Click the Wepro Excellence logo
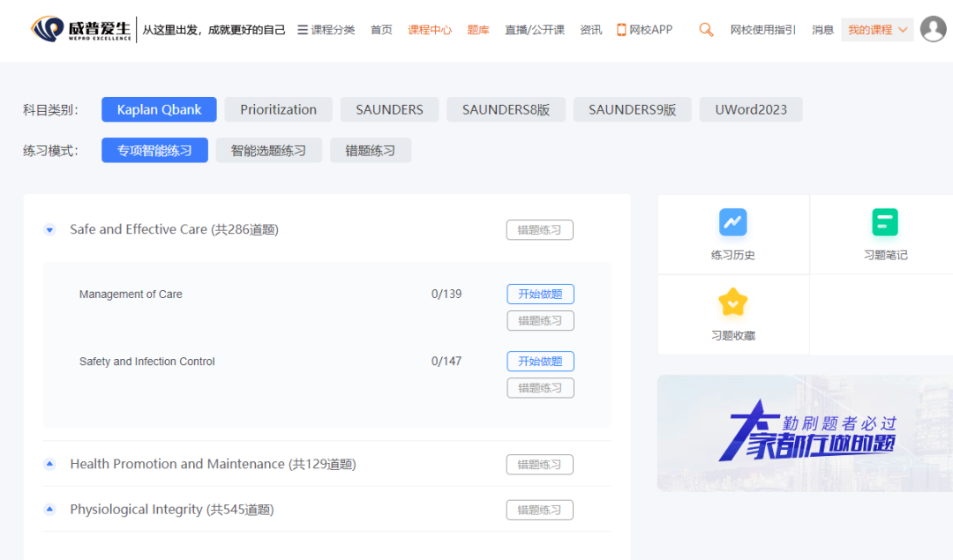Screen dimensions: 953x560 81,29
